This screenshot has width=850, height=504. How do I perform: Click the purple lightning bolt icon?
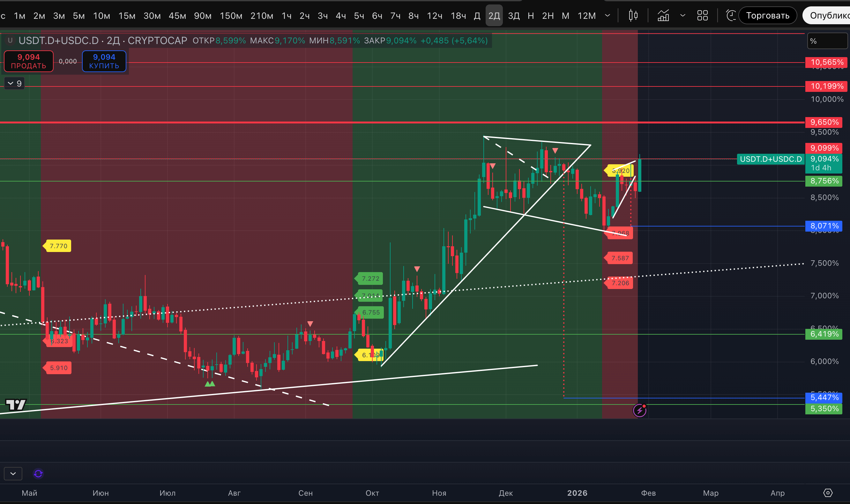tap(639, 410)
